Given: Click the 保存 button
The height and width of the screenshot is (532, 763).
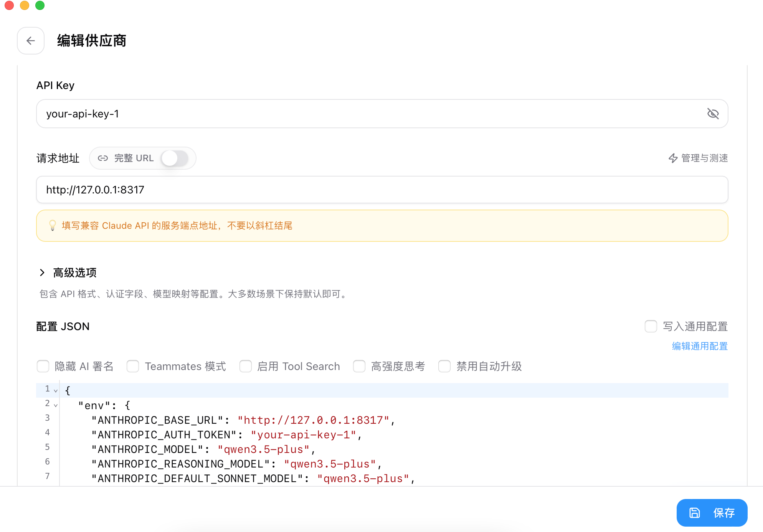Looking at the screenshot, I should click(712, 512).
